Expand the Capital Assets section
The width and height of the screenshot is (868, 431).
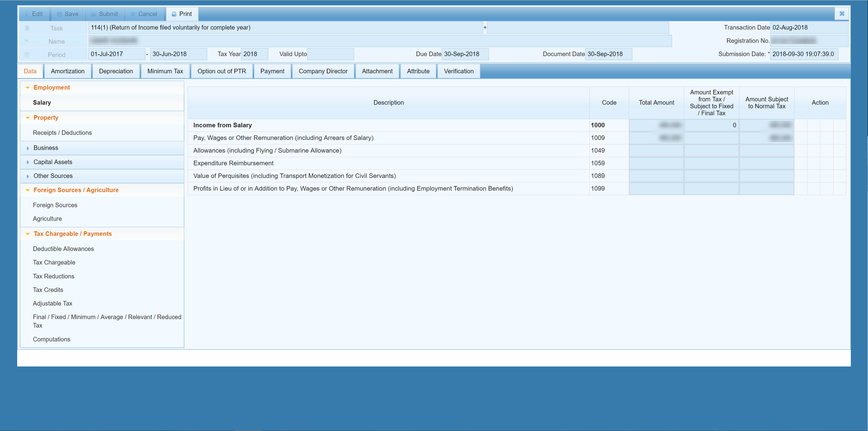coord(102,162)
